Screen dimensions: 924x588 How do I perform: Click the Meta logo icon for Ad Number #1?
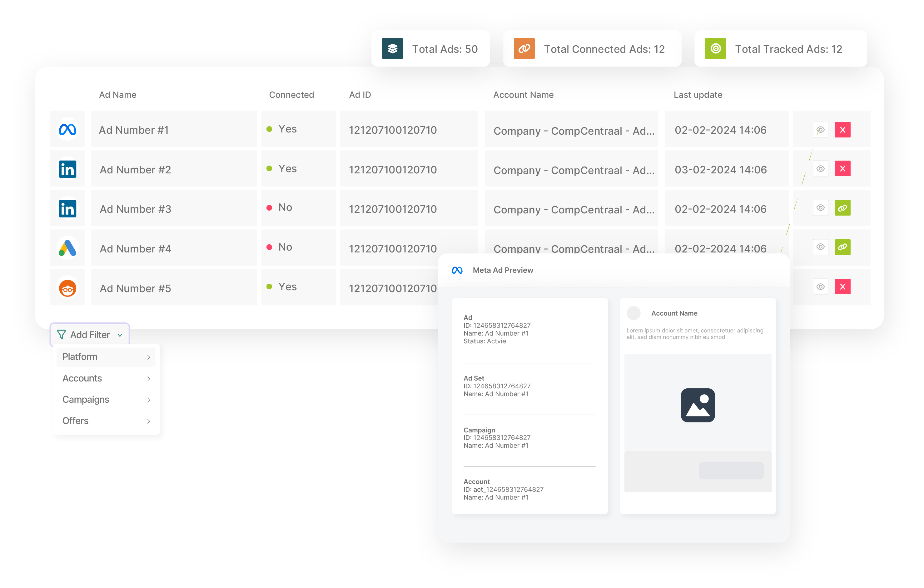67,130
